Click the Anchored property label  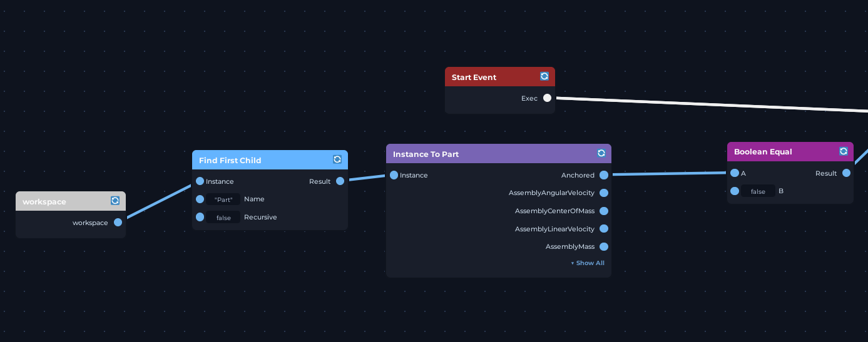(578, 175)
